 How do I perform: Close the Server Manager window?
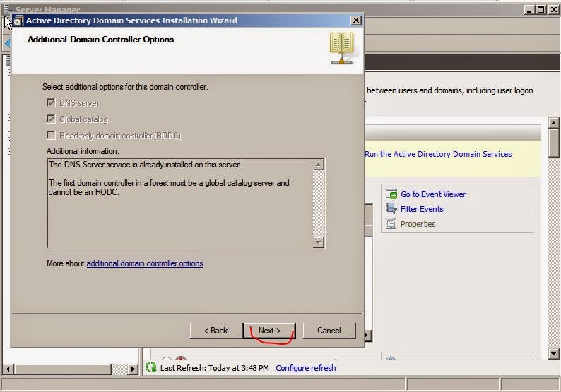553,10
